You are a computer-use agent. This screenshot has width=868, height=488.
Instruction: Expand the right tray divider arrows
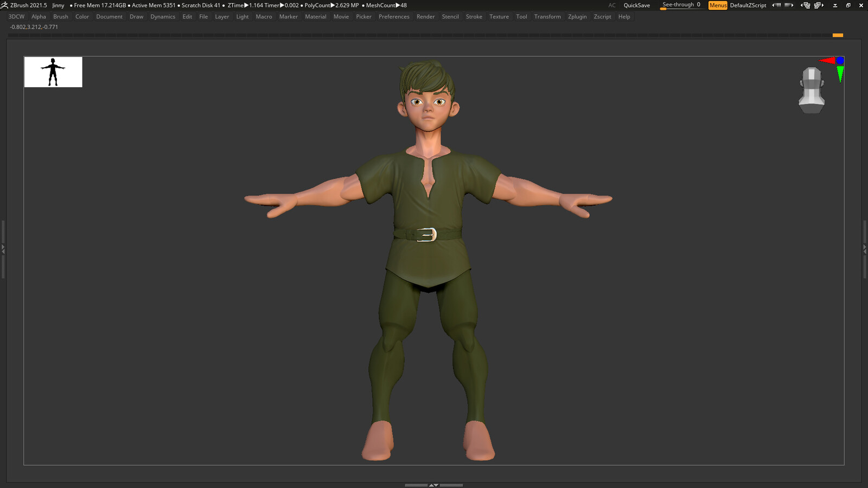tap(865, 249)
